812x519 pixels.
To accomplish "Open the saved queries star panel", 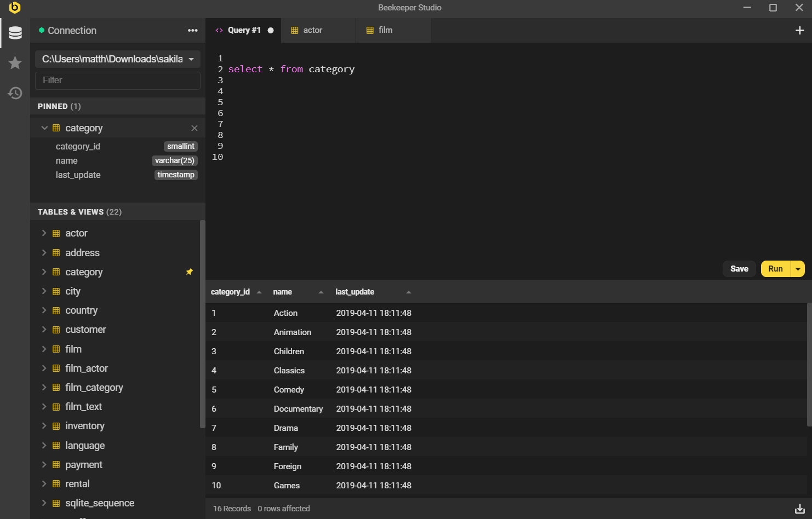I will tap(15, 63).
